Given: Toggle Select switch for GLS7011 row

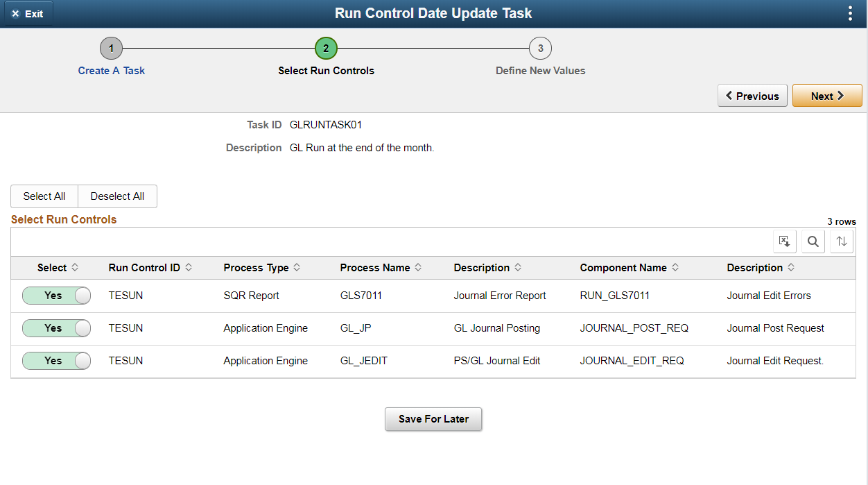Looking at the screenshot, I should point(56,296).
